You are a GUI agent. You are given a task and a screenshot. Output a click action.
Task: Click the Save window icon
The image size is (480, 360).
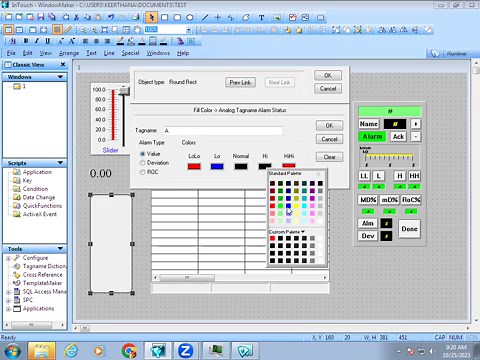(x=41, y=17)
